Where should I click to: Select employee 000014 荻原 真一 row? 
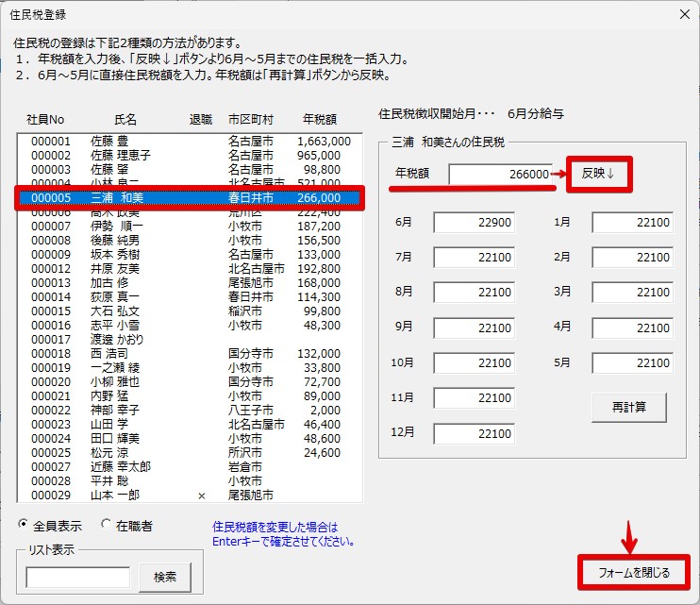click(x=190, y=297)
